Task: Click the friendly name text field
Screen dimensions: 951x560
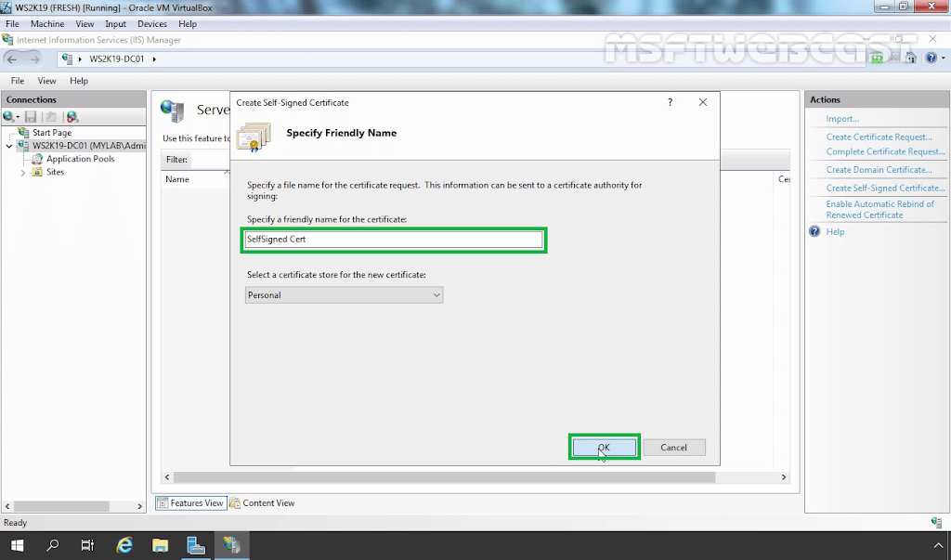Action: coord(394,239)
